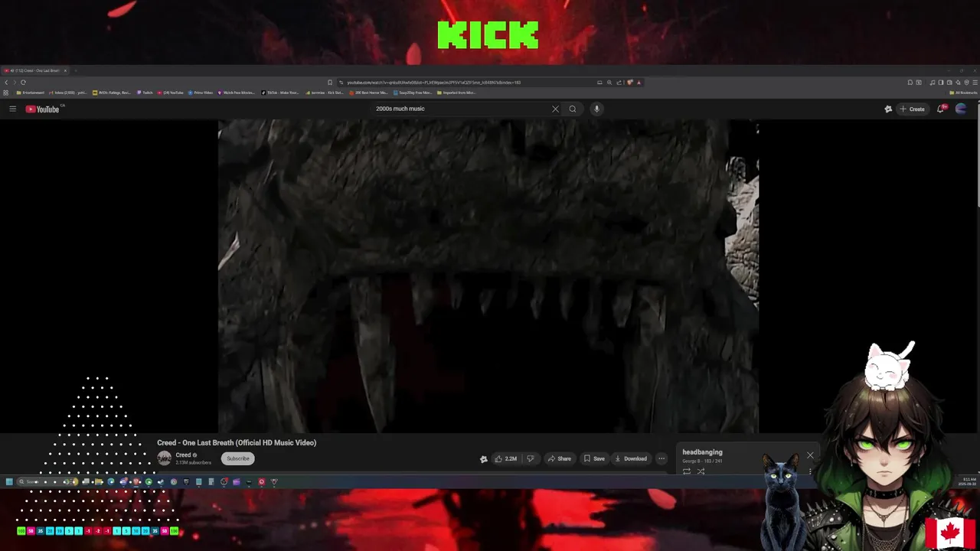Open the sidebar toggle toolbar icon
Screen dimensions: 980x551
click(x=941, y=82)
